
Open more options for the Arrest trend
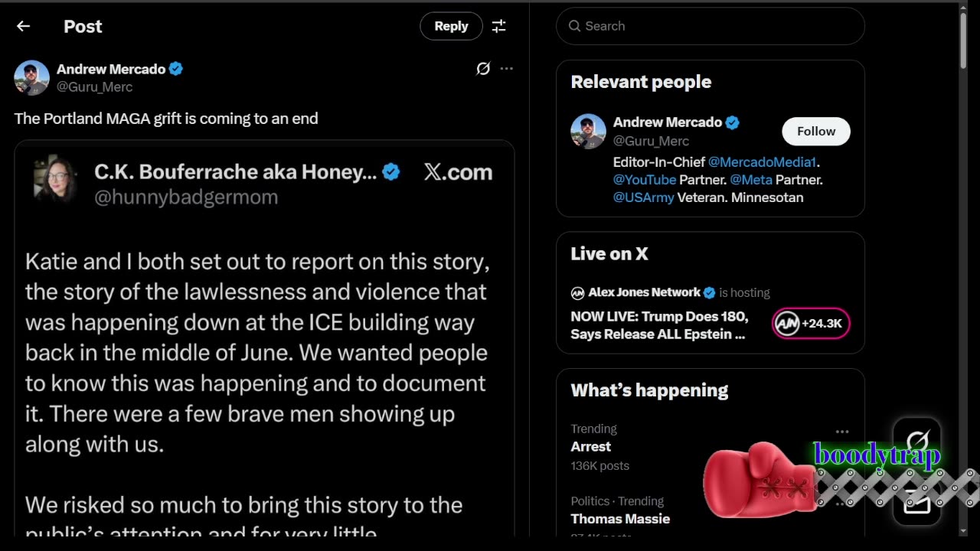[x=842, y=432]
